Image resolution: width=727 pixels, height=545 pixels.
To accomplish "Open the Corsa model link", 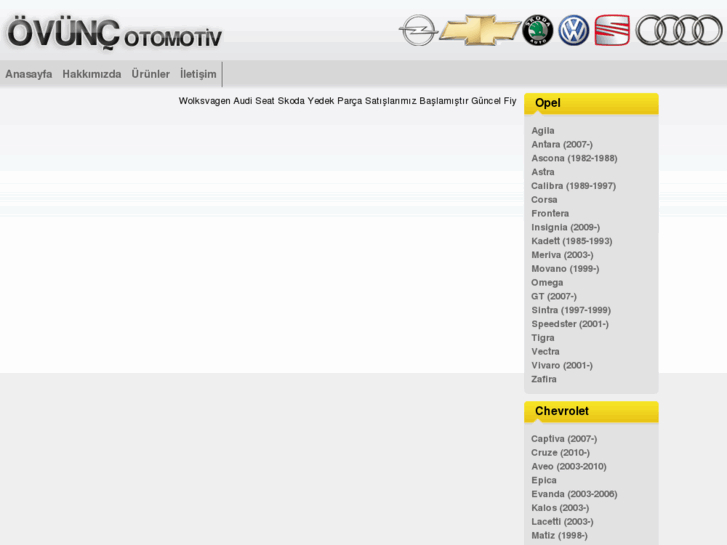I will click(x=544, y=200).
